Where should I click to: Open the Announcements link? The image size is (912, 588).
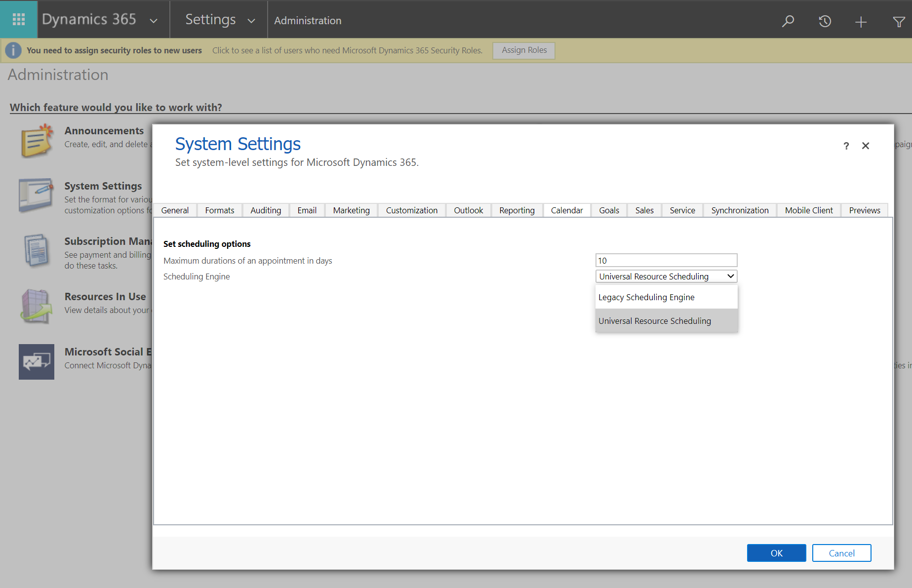[104, 131]
